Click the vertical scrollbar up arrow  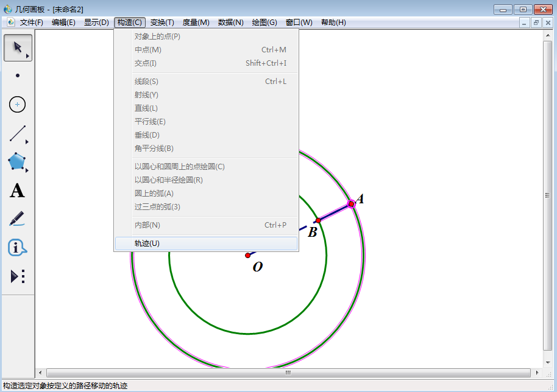coord(548,35)
